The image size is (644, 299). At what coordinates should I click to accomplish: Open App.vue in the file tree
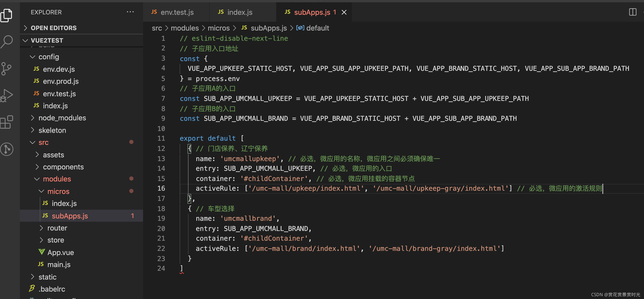(x=60, y=252)
